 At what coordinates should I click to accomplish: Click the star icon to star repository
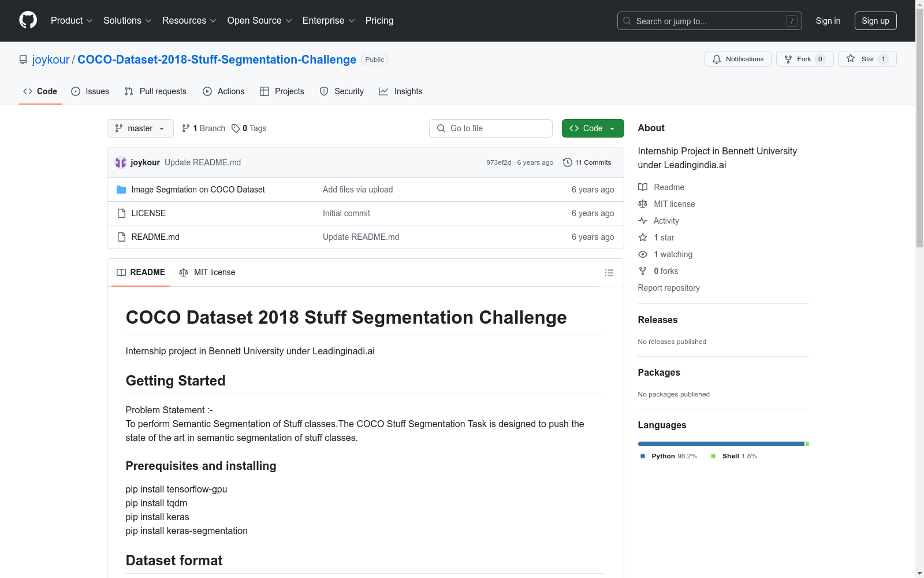coord(851,58)
